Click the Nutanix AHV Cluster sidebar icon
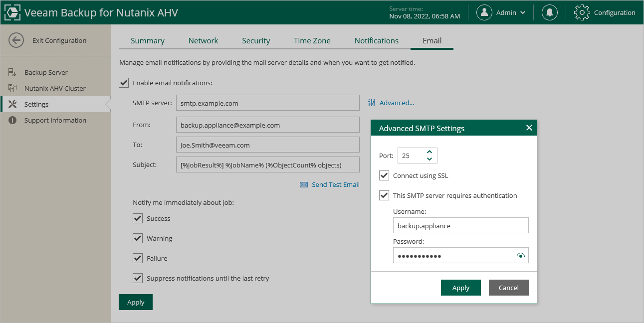The width and height of the screenshot is (644, 323). 12,88
